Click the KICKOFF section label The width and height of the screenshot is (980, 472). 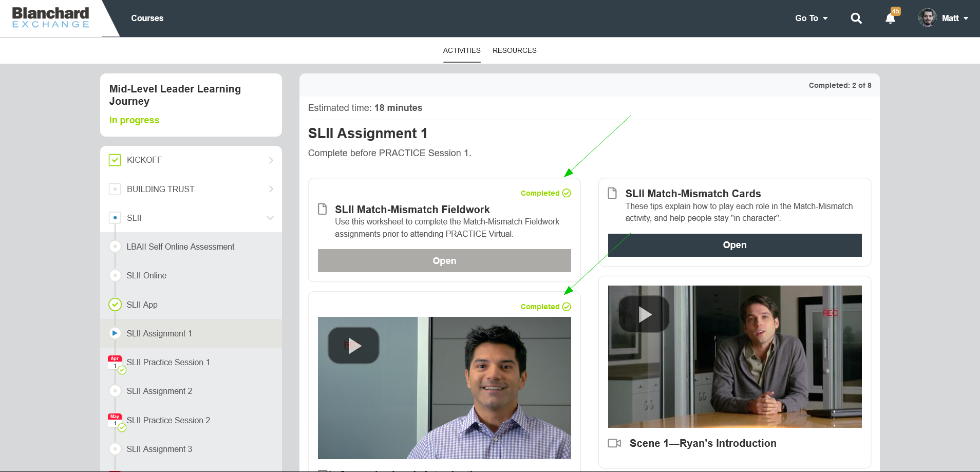pyautogui.click(x=144, y=160)
